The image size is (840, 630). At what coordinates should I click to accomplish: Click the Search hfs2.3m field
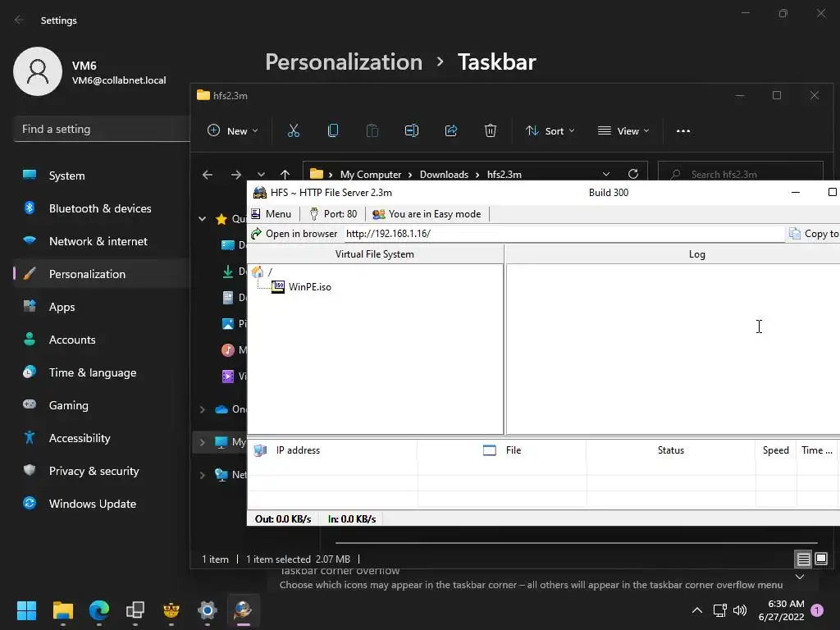(741, 175)
